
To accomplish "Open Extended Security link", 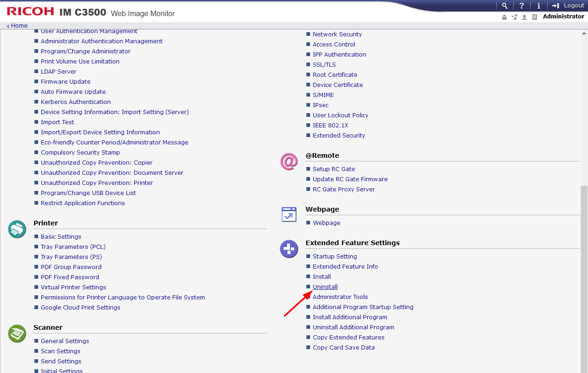I will 339,136.
